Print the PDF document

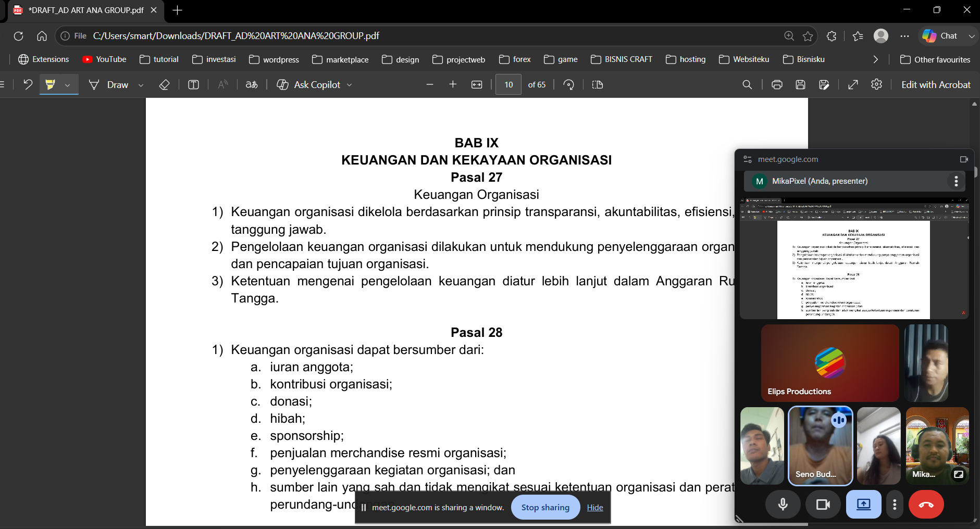pos(777,84)
